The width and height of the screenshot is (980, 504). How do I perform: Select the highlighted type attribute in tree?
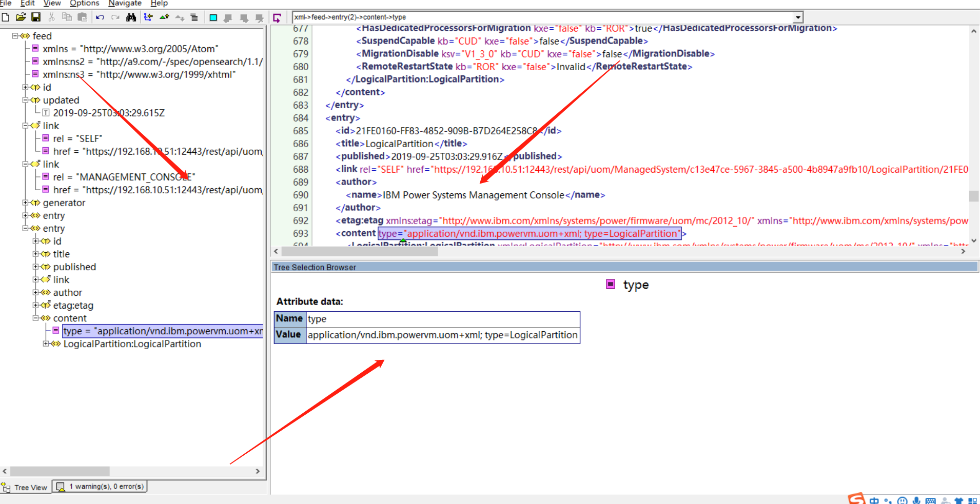[163, 331]
